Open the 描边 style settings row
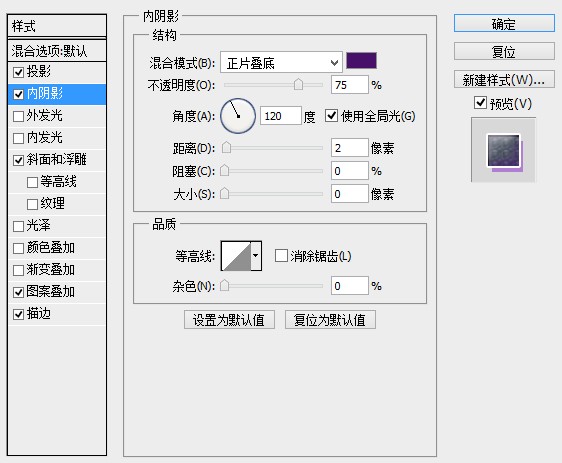 [x=57, y=314]
